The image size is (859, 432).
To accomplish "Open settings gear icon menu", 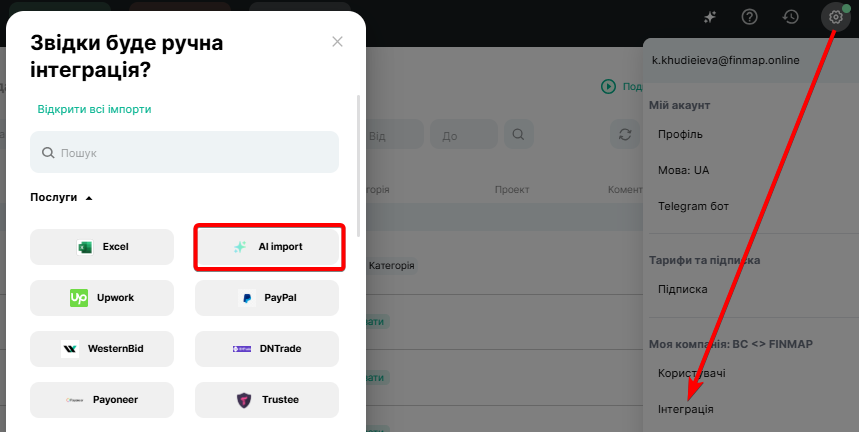I will 835,17.
